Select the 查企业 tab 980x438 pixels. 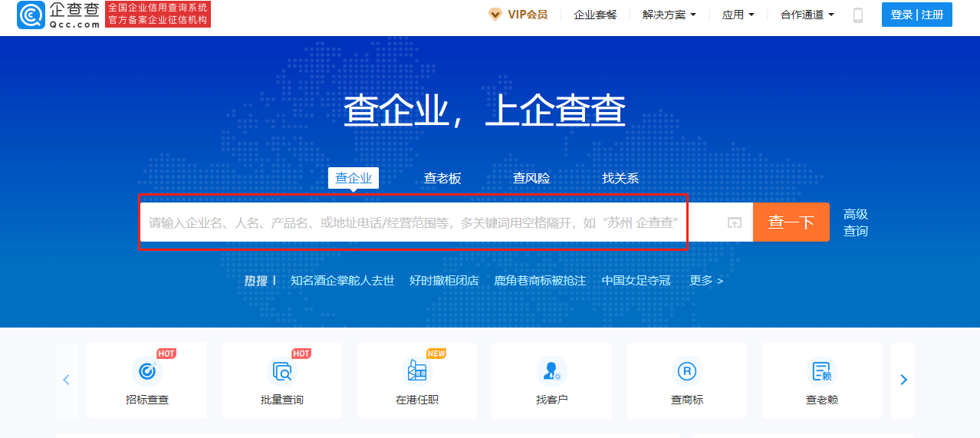coord(354,178)
